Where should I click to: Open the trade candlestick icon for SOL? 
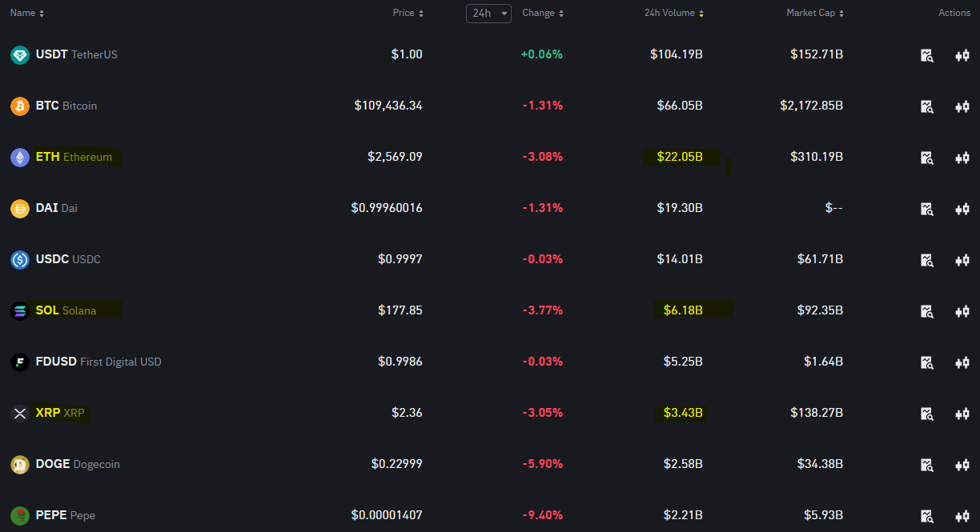pyautogui.click(x=962, y=311)
